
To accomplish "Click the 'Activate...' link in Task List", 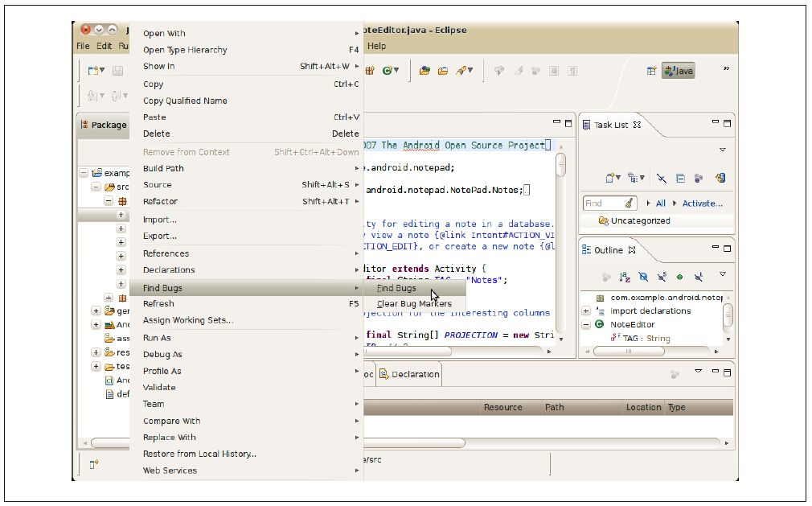I will pos(702,204).
